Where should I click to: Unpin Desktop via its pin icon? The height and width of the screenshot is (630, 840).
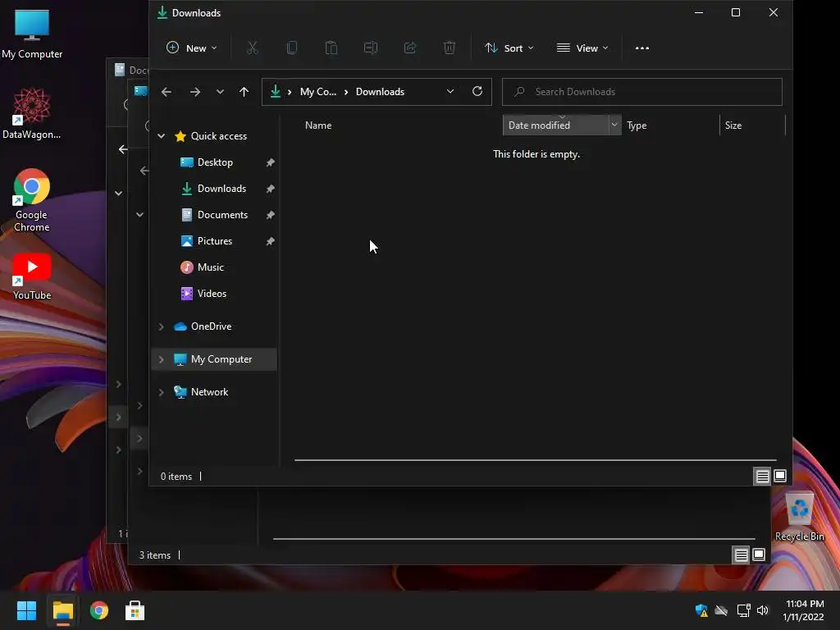tap(270, 162)
